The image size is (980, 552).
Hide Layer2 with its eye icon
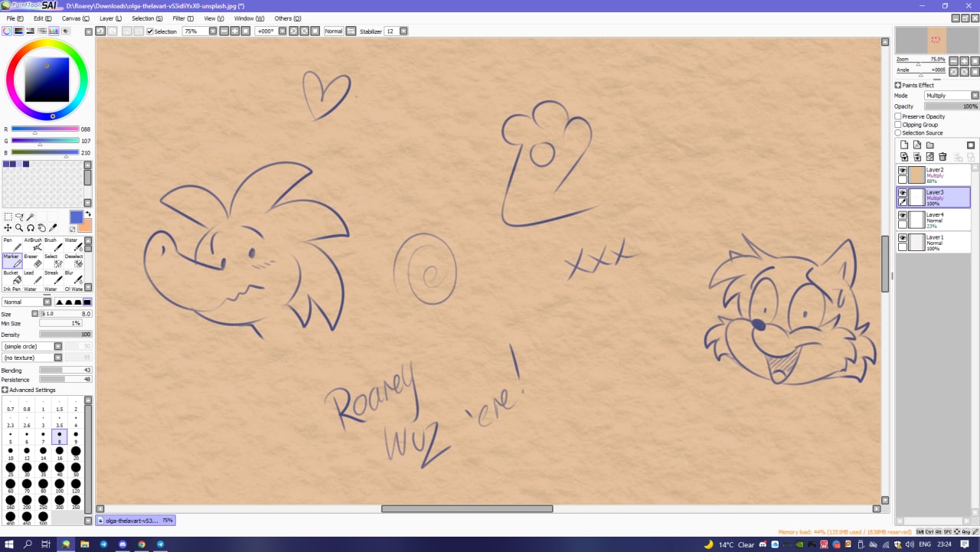click(x=903, y=171)
